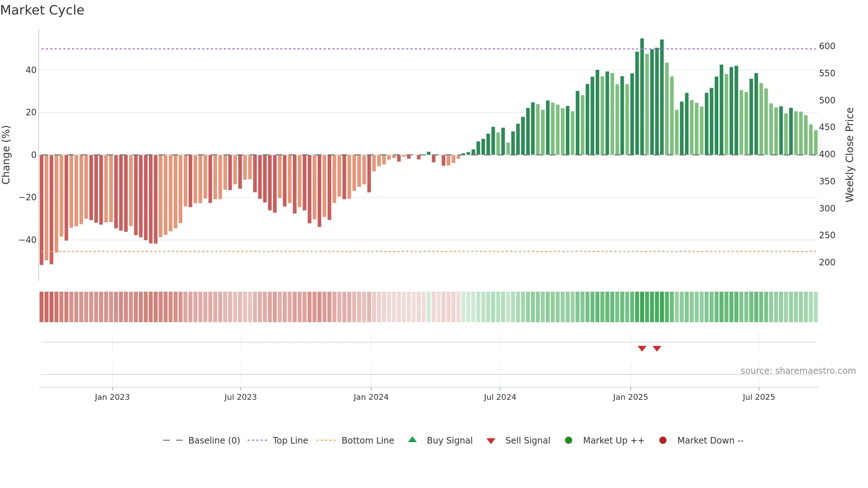Click the −40 tick on the Change axis
Screen dimensions: 868x488
[28, 240]
